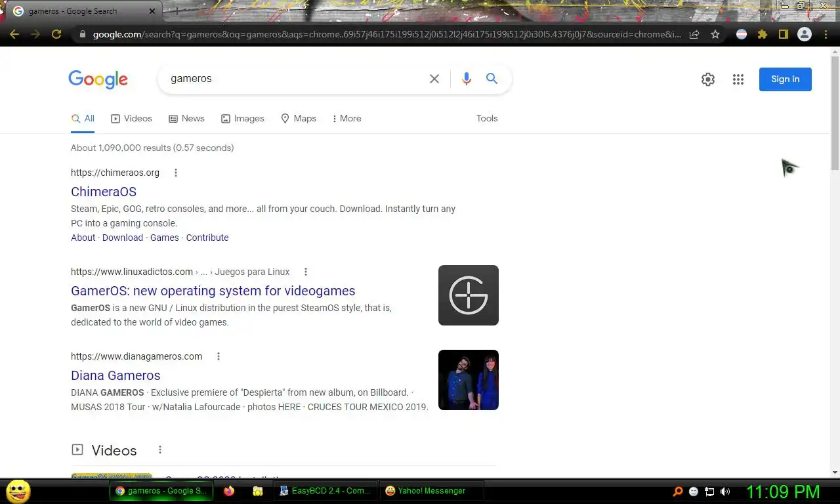This screenshot has width=840, height=504.
Task: Reload the current Google page
Action: click(56, 34)
